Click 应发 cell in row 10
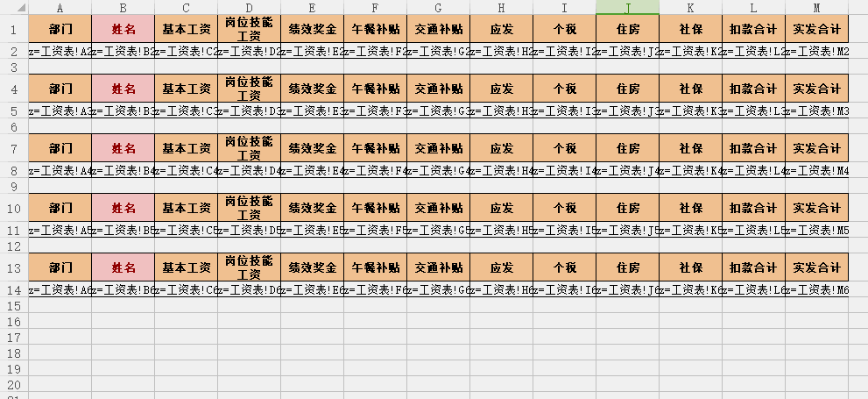The image size is (868, 399). click(502, 209)
